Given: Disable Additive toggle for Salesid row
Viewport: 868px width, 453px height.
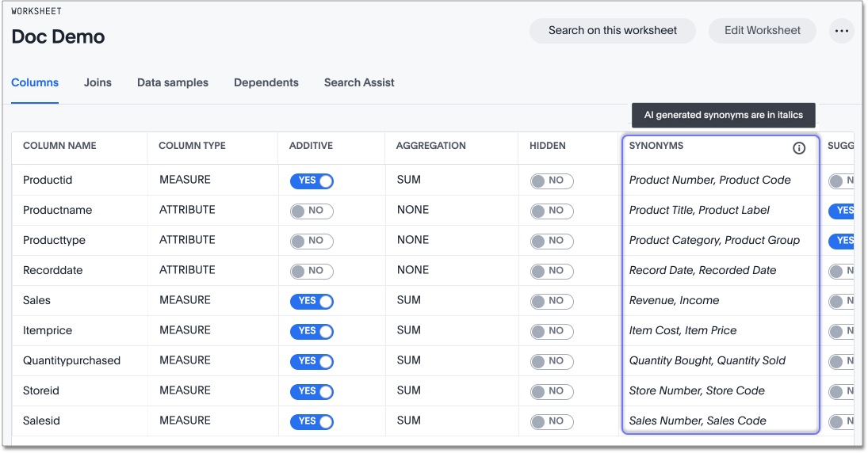Looking at the screenshot, I should [312, 421].
